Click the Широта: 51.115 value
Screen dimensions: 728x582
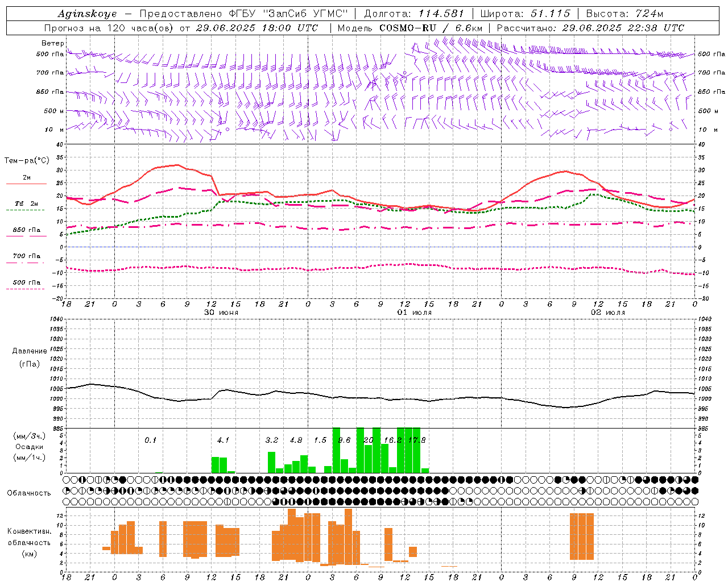[525, 14]
